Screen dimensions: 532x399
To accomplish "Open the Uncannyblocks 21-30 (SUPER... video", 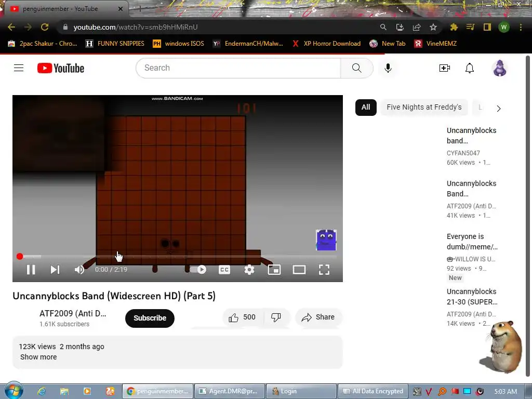I will (x=472, y=297).
